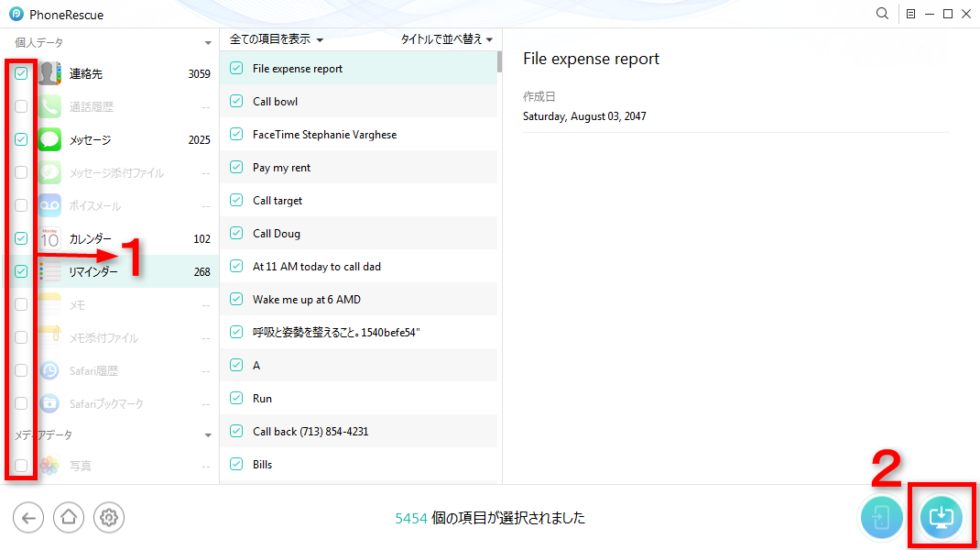The image size is (980, 550).
Task: Check the 通話履歴 category checkbox
Action: point(21,106)
